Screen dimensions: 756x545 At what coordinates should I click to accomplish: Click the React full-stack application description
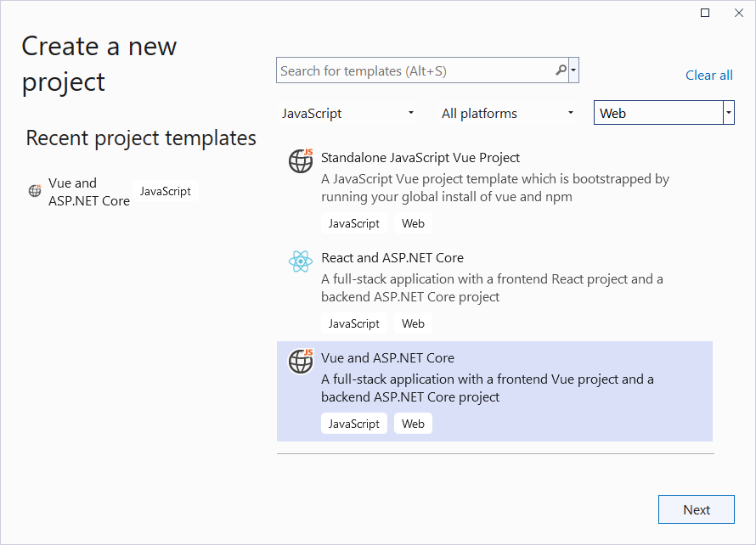click(x=492, y=288)
